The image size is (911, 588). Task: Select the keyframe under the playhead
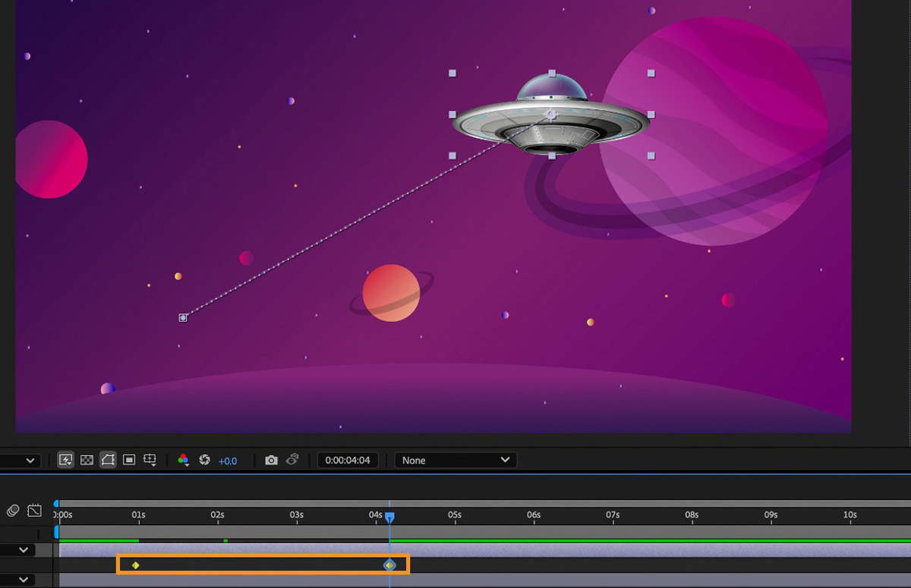[x=389, y=565]
